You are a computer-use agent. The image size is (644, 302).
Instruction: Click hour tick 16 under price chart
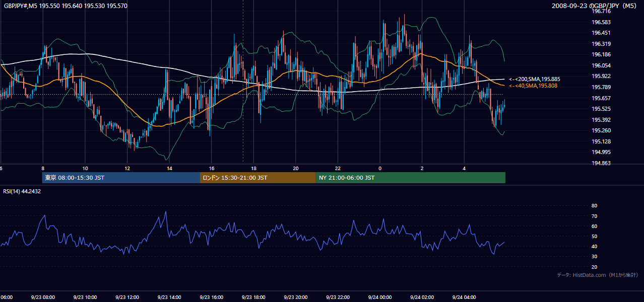[212, 169]
